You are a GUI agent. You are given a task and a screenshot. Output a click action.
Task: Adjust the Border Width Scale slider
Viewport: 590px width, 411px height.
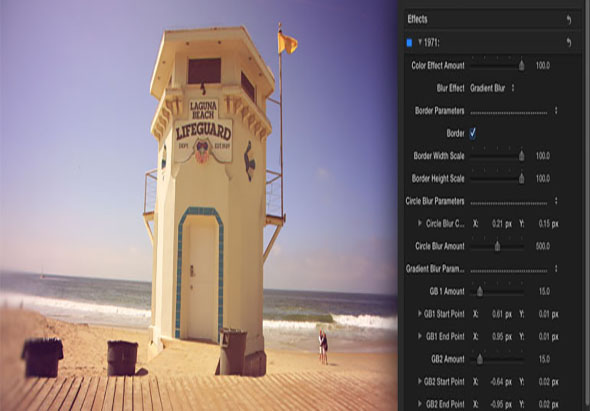[522, 156]
